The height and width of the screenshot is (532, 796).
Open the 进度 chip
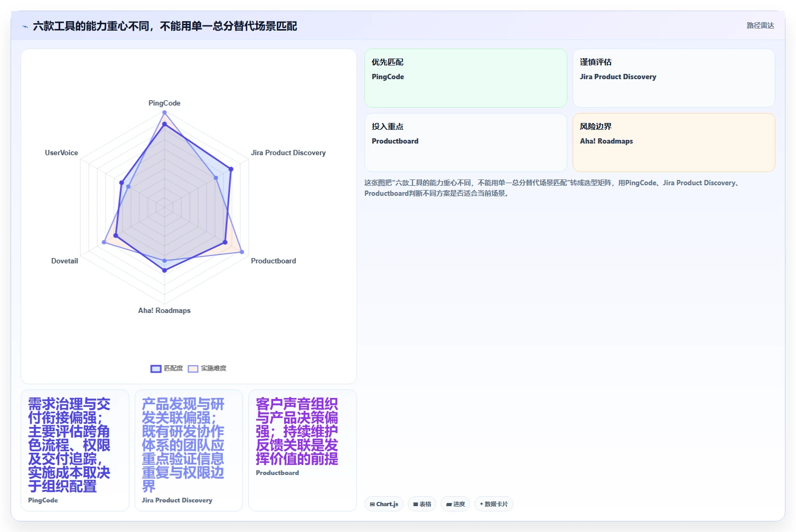tap(455, 504)
